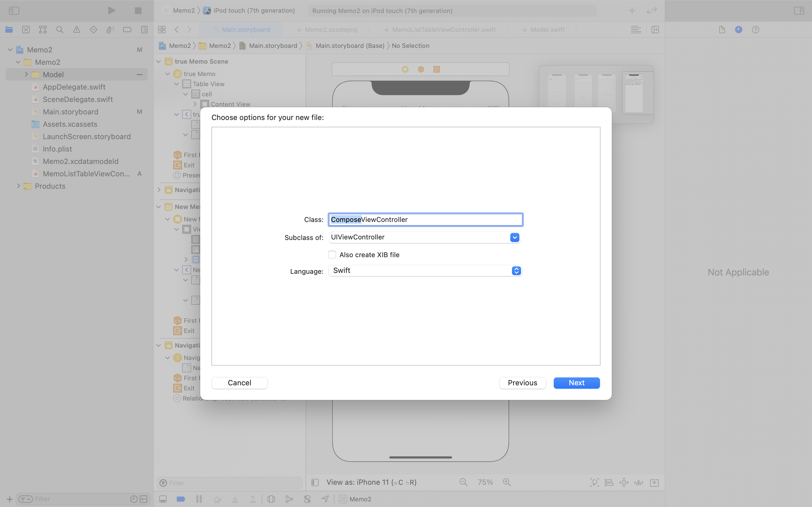This screenshot has width=812, height=507.
Task: Click the Next button
Action: pos(577,383)
